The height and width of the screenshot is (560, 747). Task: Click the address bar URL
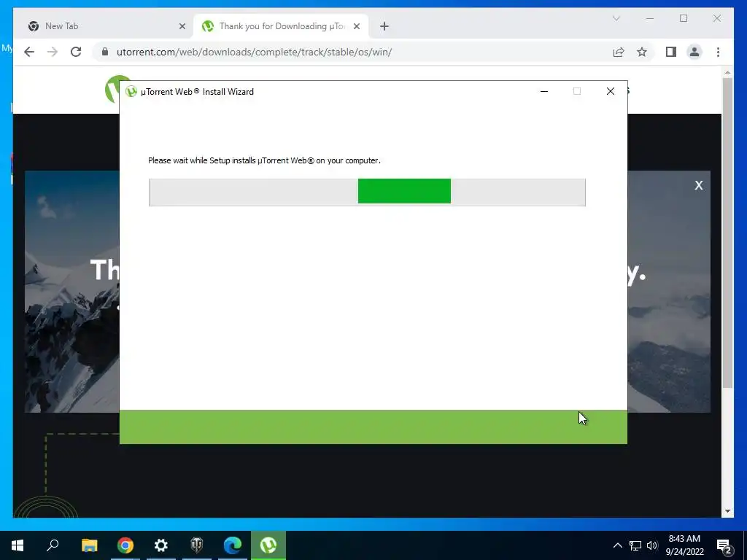tap(255, 52)
